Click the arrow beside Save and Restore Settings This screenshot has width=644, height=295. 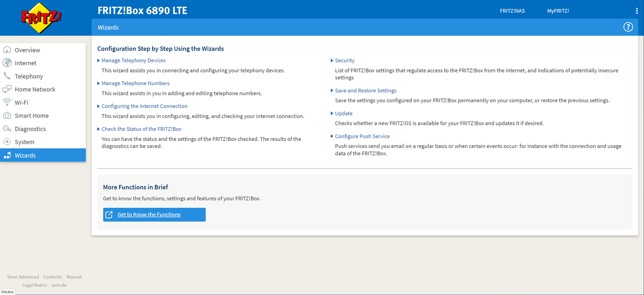(332, 90)
